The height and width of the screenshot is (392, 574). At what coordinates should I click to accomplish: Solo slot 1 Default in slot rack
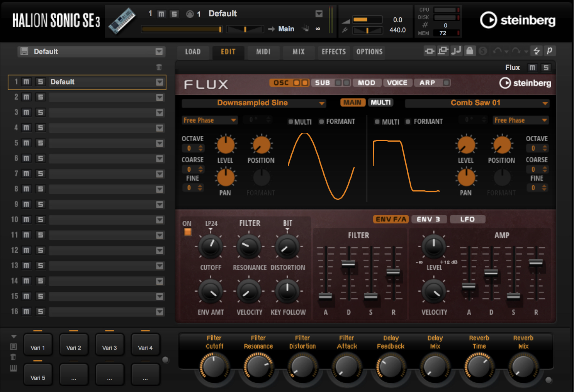coord(40,82)
